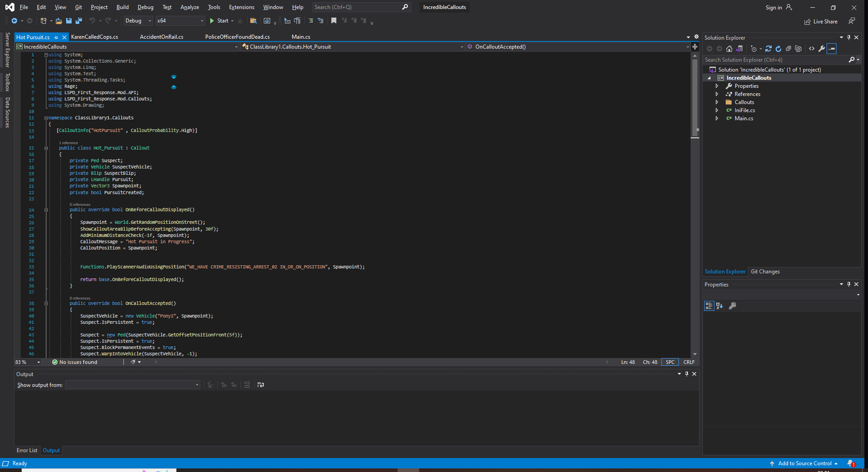Click Add to Source Control
868x472 pixels.
[805, 463]
